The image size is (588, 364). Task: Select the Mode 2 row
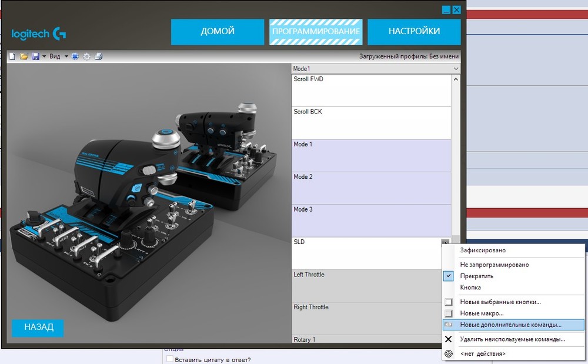371,188
